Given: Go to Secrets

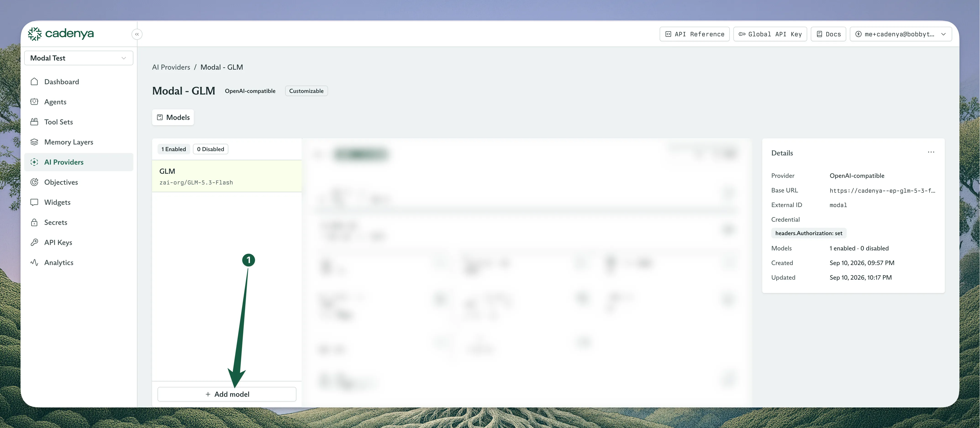Looking at the screenshot, I should (79, 223).
